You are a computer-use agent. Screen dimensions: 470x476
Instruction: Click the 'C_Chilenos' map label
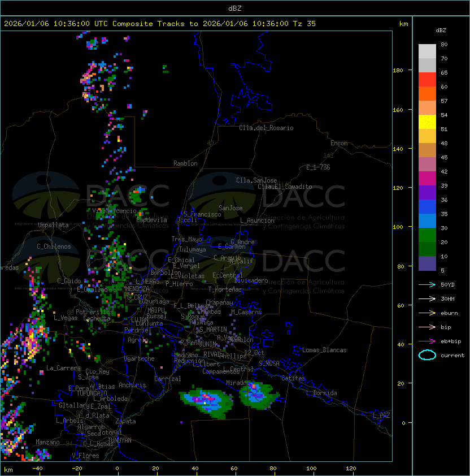(54, 246)
